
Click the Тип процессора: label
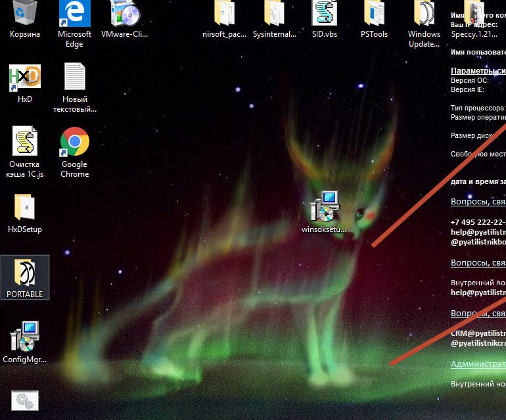click(478, 108)
